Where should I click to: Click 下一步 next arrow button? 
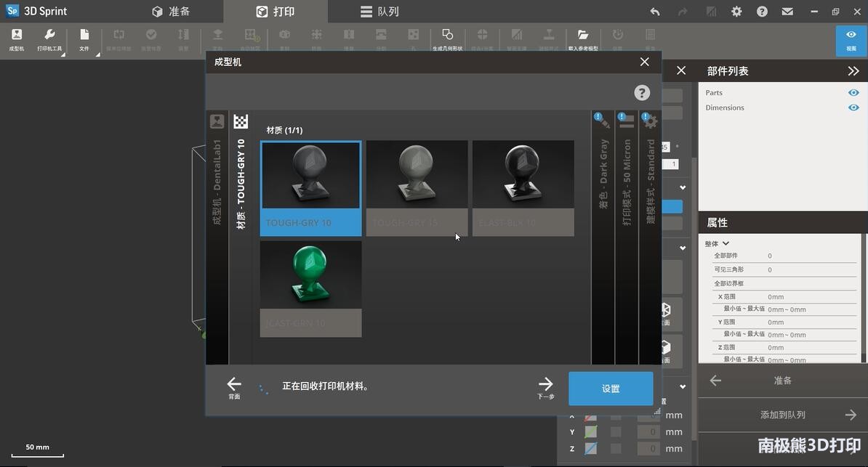545,388
